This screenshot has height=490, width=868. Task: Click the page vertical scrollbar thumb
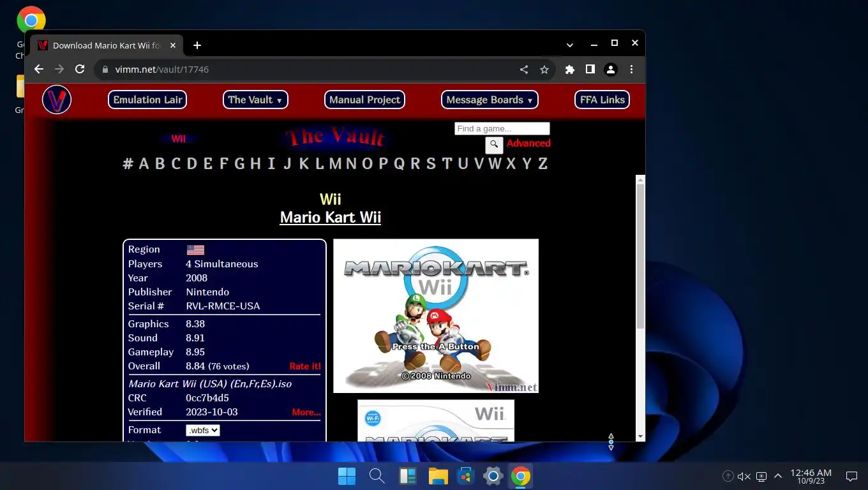(x=640, y=256)
